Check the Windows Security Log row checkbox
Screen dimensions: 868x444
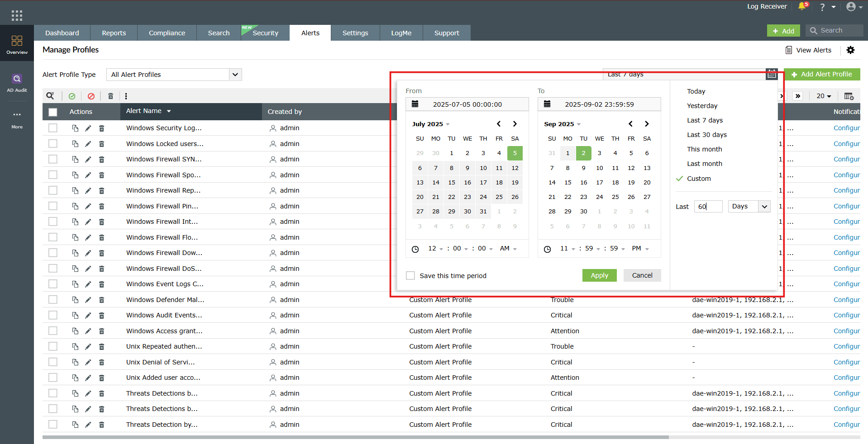point(53,128)
